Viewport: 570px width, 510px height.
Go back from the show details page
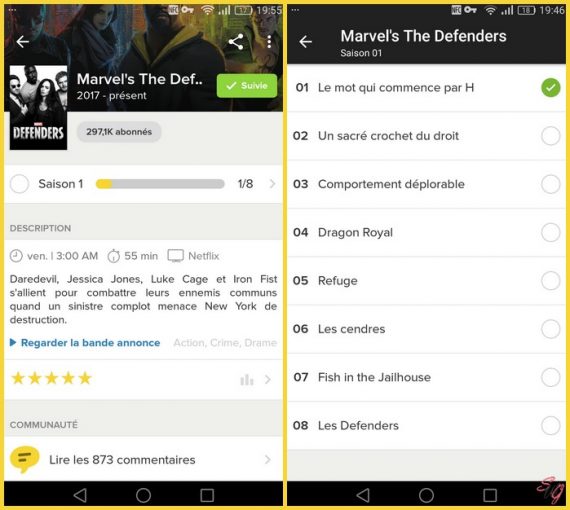pyautogui.click(x=23, y=42)
